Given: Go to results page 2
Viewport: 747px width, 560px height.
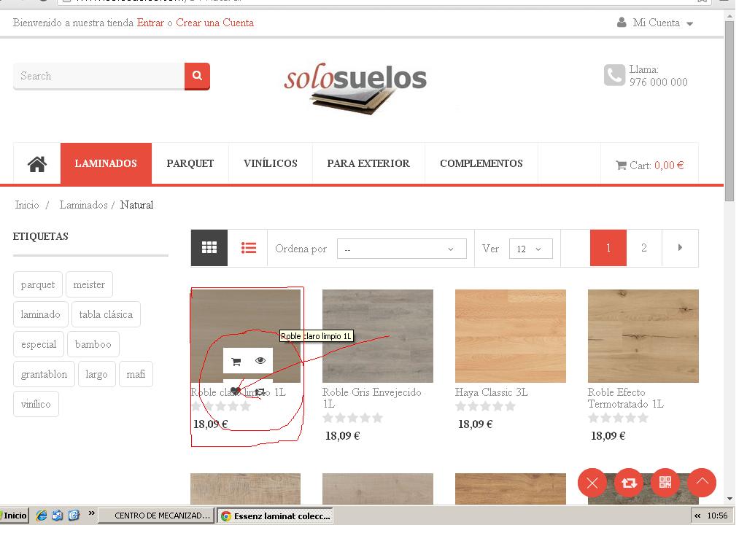Looking at the screenshot, I should tap(643, 248).
